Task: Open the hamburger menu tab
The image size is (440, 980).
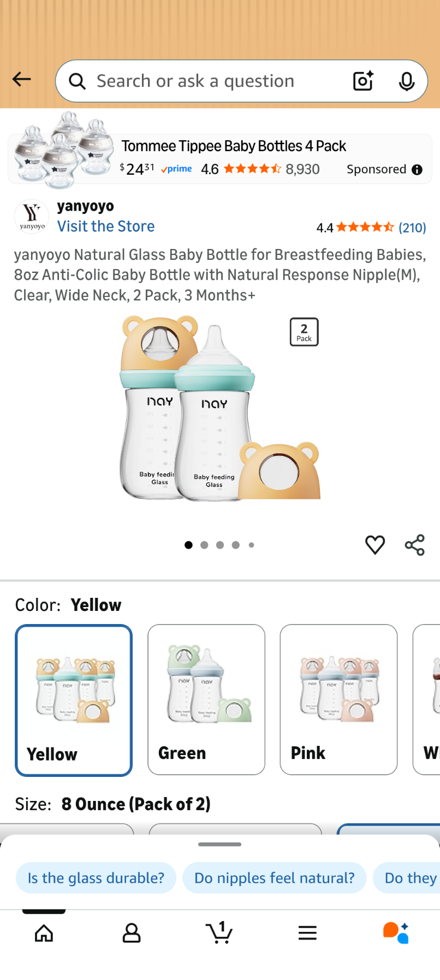Action: [x=307, y=933]
